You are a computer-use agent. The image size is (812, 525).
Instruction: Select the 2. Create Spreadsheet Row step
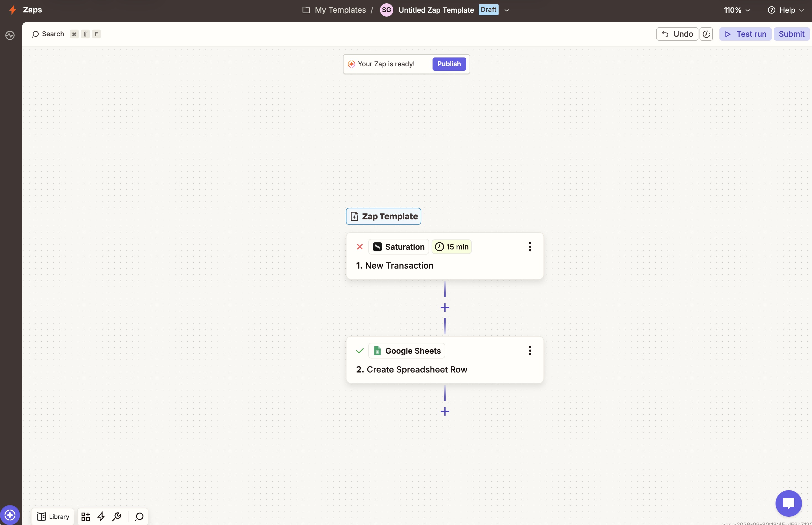pos(444,360)
